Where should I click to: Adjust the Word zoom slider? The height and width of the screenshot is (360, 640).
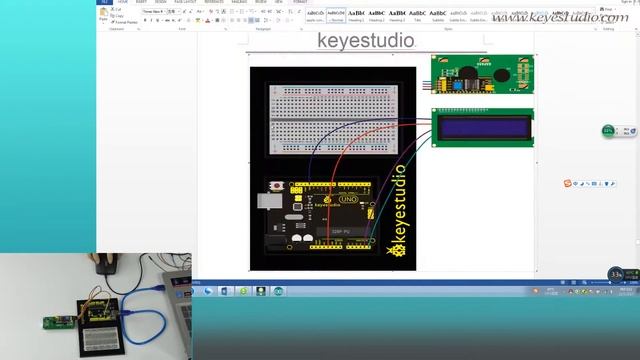point(610,282)
